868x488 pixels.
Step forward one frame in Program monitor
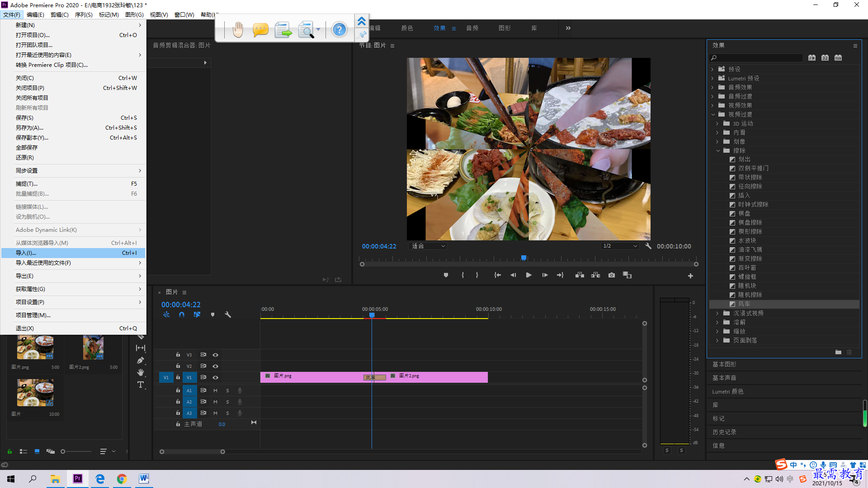click(545, 275)
